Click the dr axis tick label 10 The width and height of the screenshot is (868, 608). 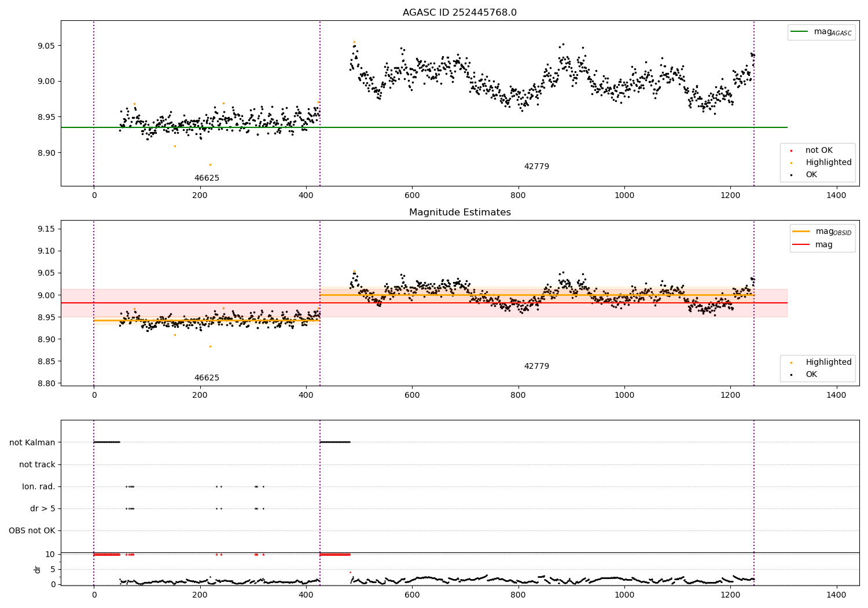50,554
